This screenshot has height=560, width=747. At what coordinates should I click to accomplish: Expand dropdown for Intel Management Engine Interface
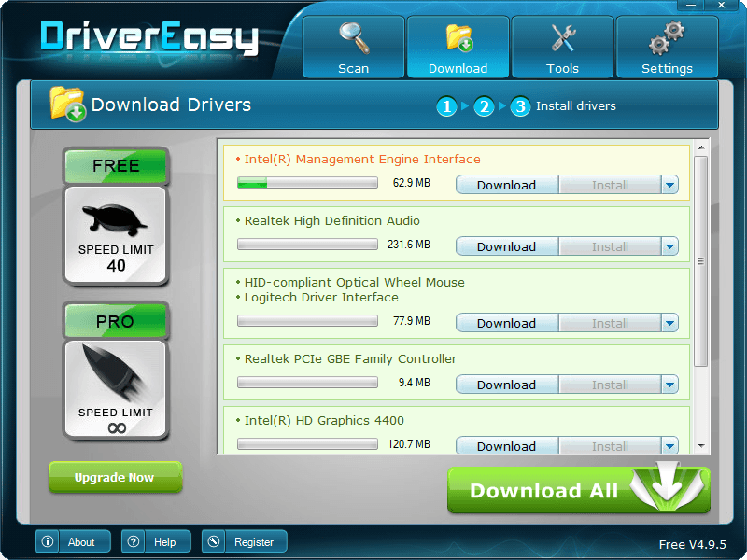click(x=669, y=185)
